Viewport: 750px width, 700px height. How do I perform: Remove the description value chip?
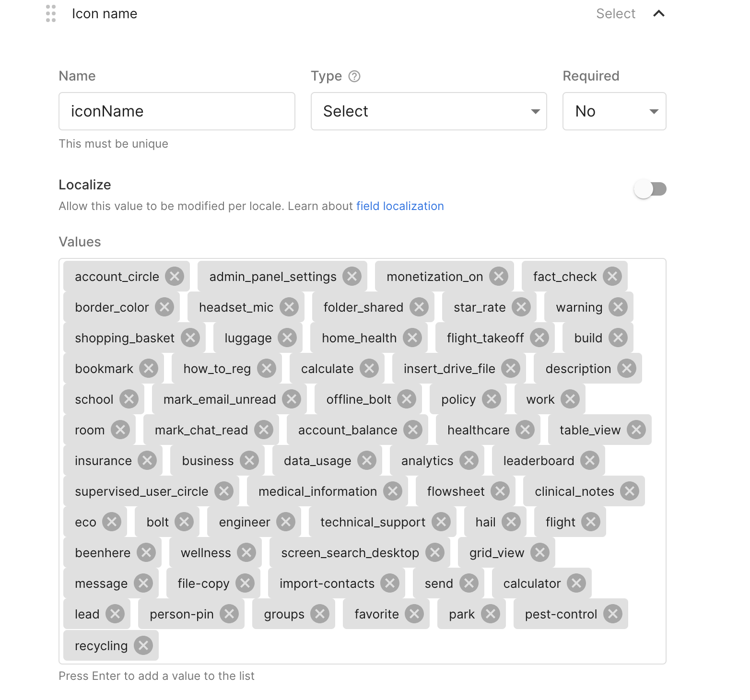[x=627, y=368]
